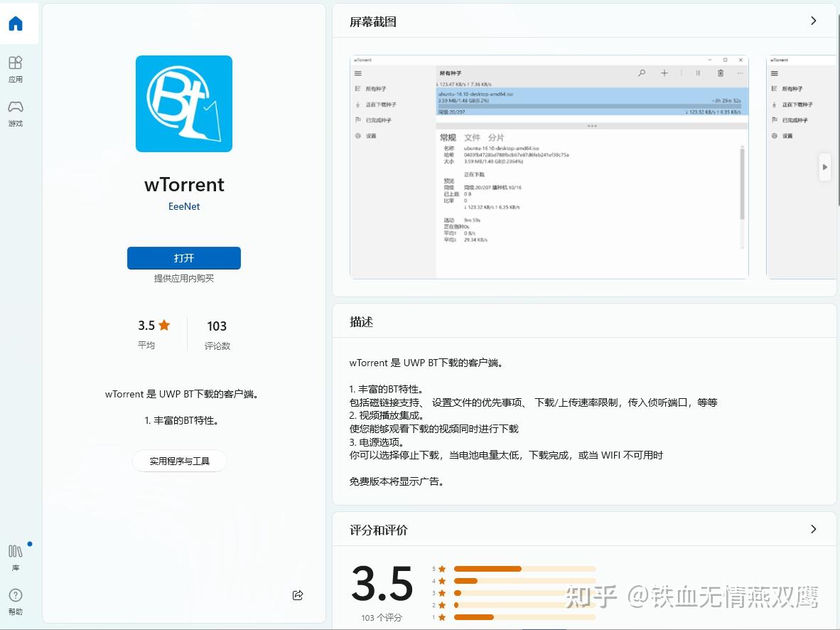
Task: Click the orange star beside the 3.5 average rating
Action: pyautogui.click(x=165, y=325)
